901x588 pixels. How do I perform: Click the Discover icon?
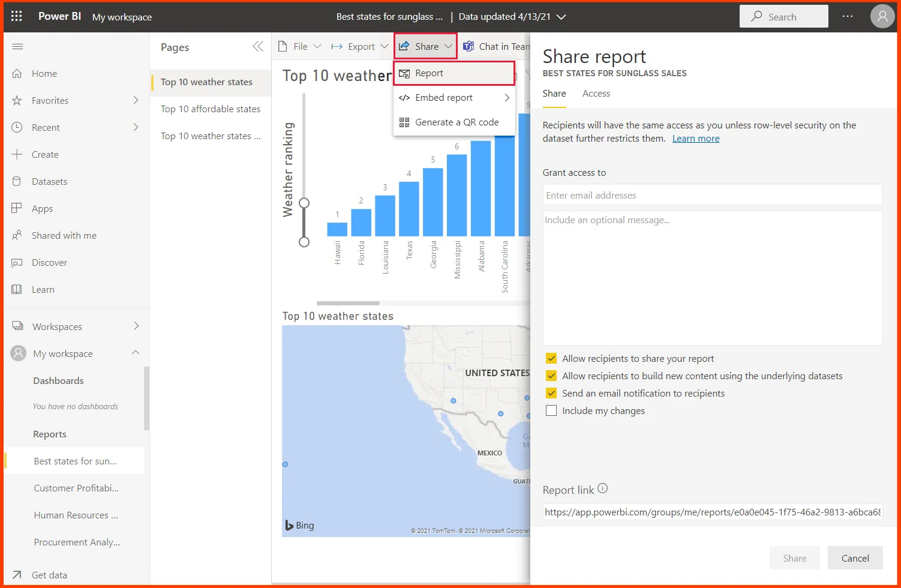click(x=17, y=262)
